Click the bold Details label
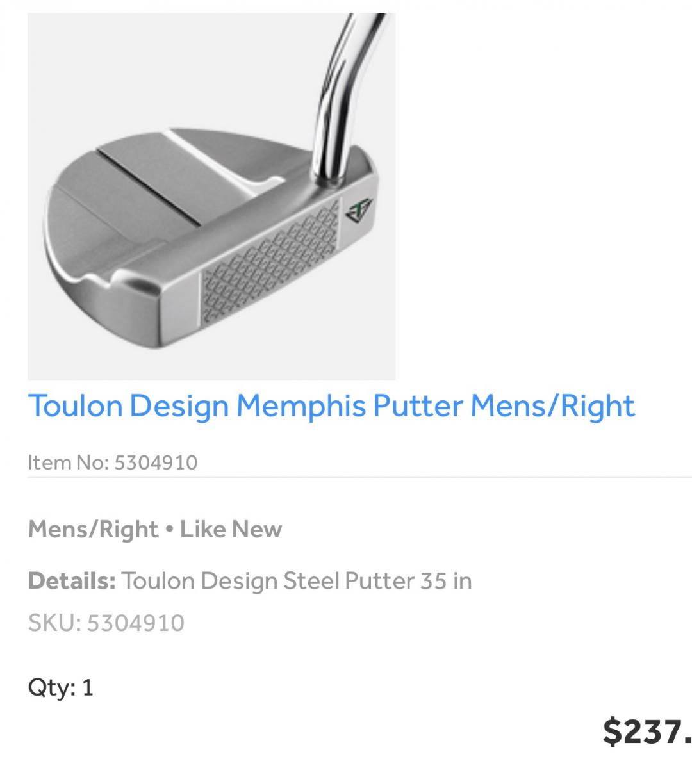This screenshot has height=784, width=692. 72,581
